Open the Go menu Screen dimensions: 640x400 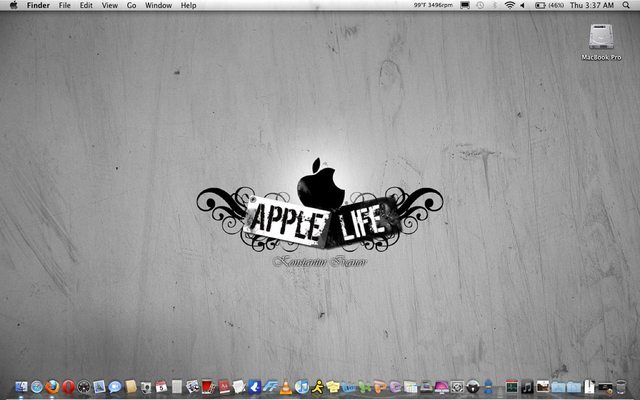(x=131, y=5)
